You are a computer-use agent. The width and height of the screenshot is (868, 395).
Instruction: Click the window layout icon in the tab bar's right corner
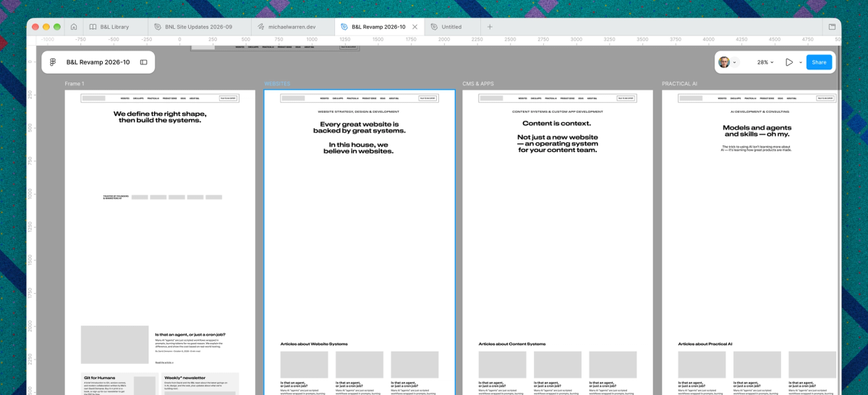tap(832, 27)
